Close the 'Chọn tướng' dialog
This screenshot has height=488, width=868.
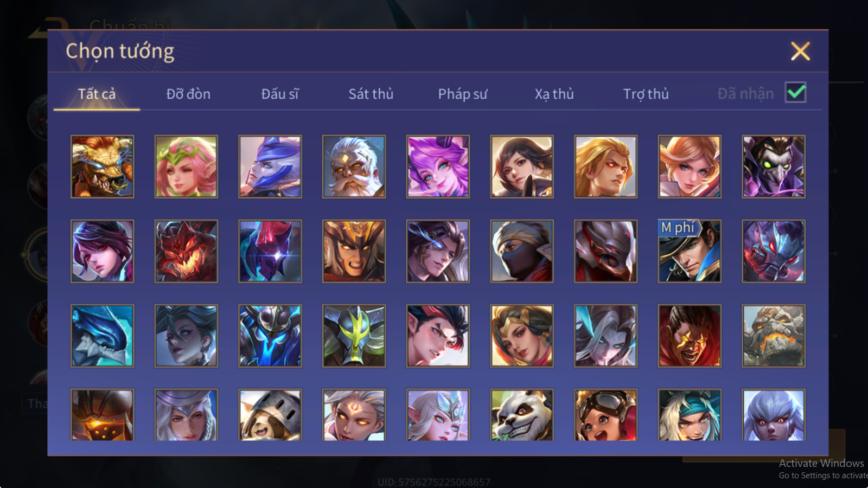(x=800, y=51)
